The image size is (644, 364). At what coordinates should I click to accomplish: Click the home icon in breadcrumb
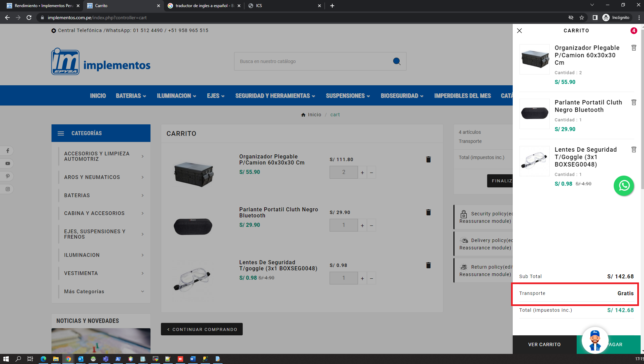click(303, 115)
